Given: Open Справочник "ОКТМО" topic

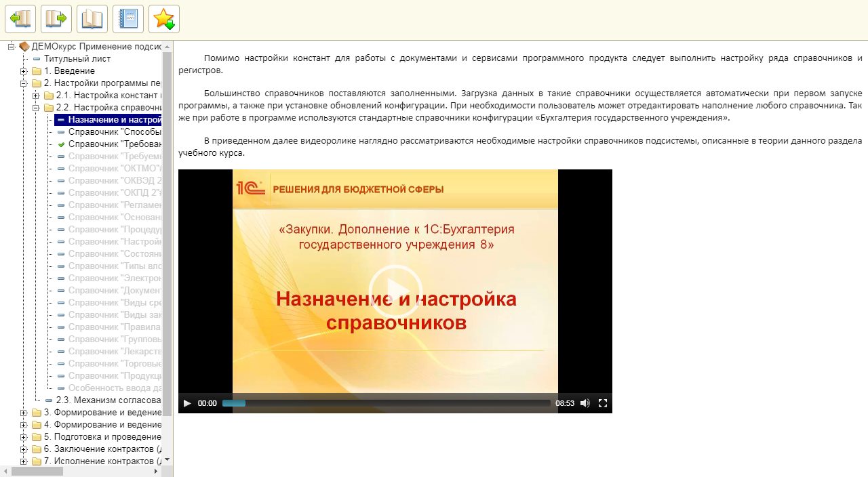Looking at the screenshot, I should pyautogui.click(x=115, y=169).
